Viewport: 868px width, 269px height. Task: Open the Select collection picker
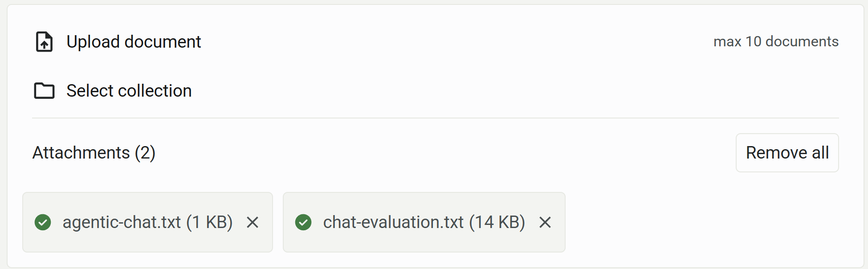pos(129,90)
